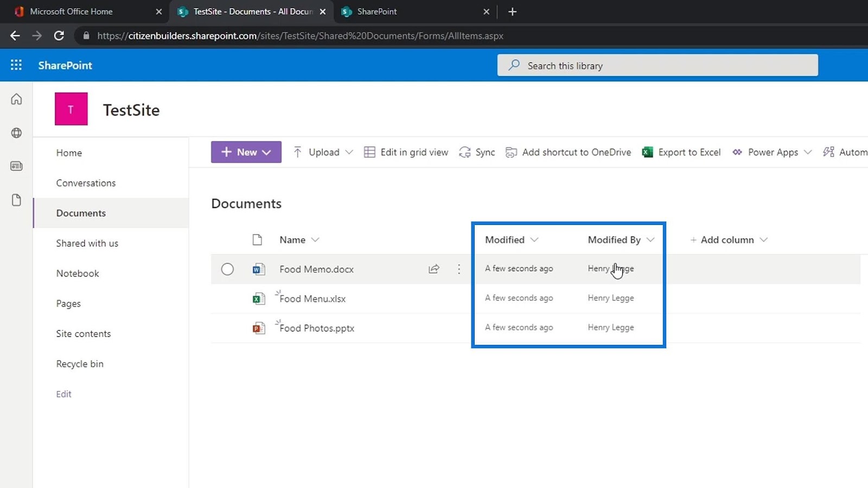Click the Export to Excel icon

[647, 152]
